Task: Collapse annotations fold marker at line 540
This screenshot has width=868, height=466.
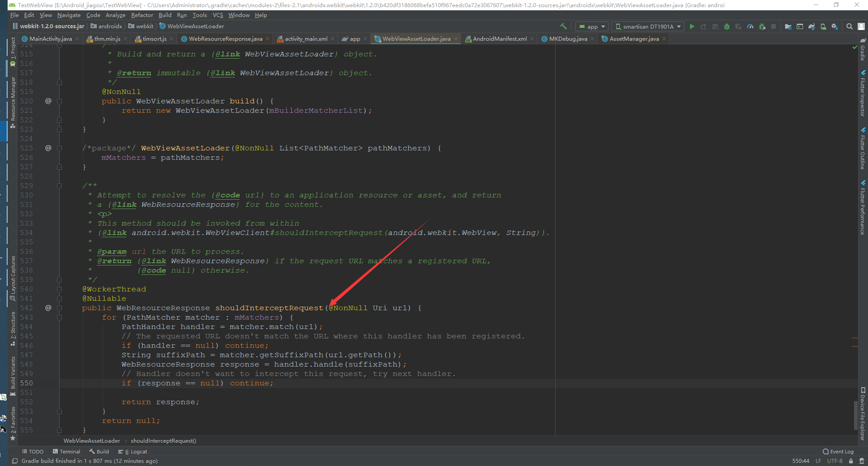Action: (59, 289)
